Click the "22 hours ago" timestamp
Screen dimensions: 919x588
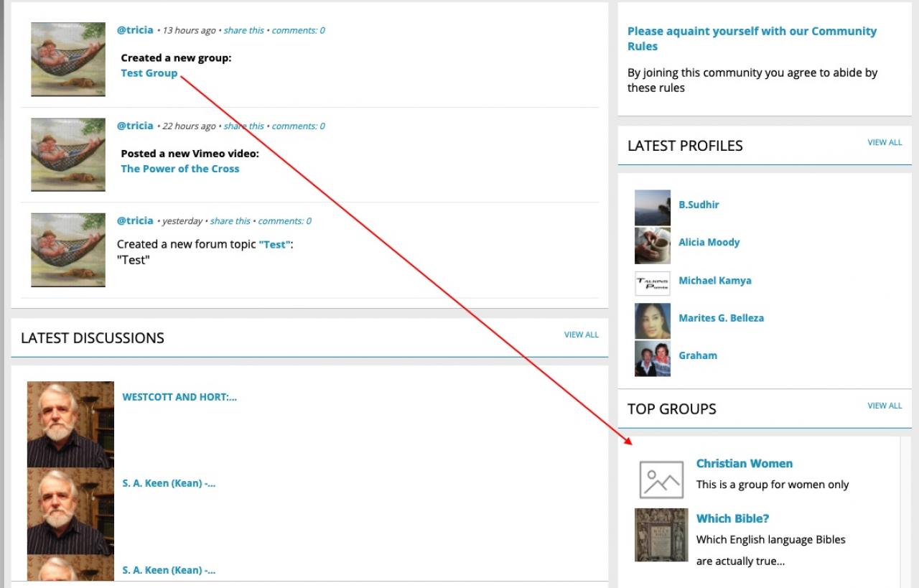(190, 126)
